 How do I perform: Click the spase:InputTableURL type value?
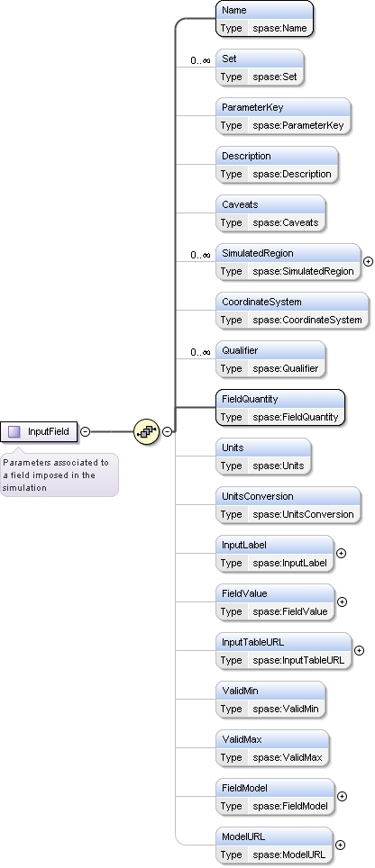point(298,660)
